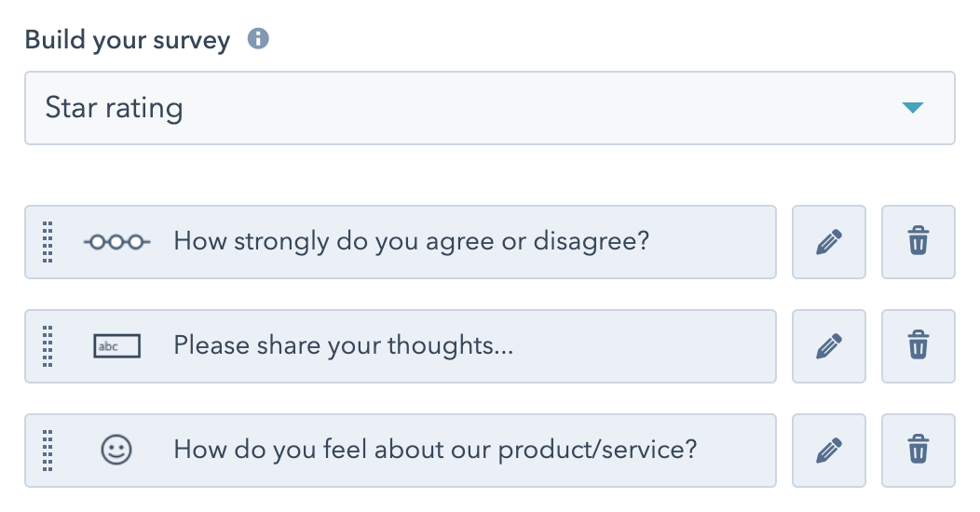Click the Likert scale icon
Screen dimensions: 980x512
click(x=116, y=242)
